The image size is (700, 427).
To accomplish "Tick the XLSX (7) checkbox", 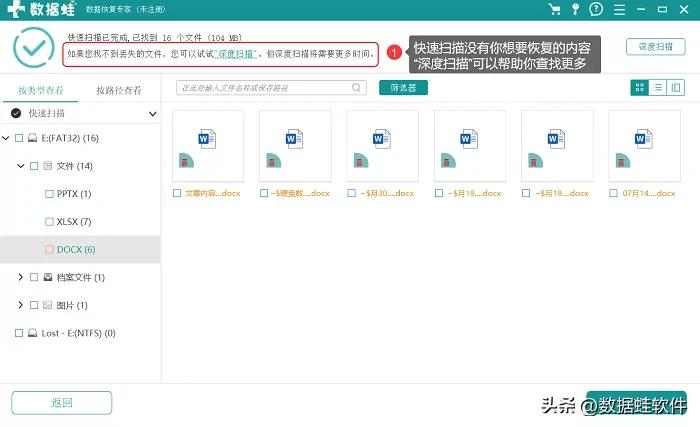I will click(49, 222).
